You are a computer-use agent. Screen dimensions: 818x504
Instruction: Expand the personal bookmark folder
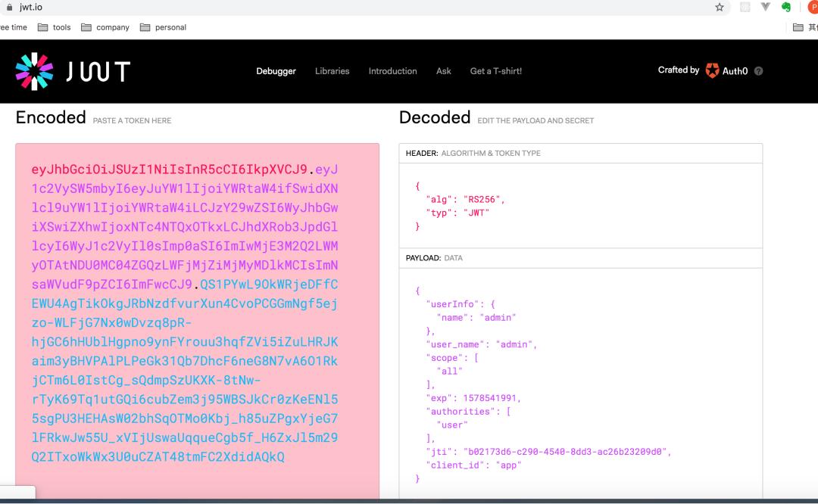tap(163, 27)
